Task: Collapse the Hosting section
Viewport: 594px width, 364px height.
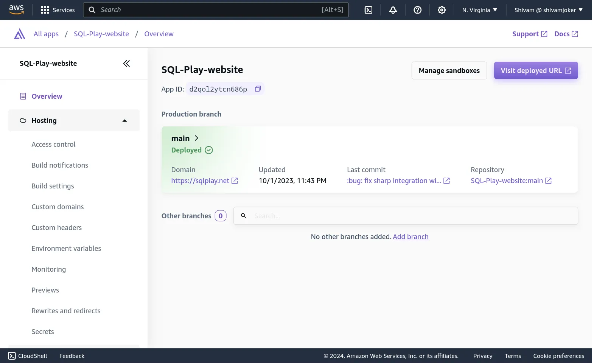Action: click(124, 121)
